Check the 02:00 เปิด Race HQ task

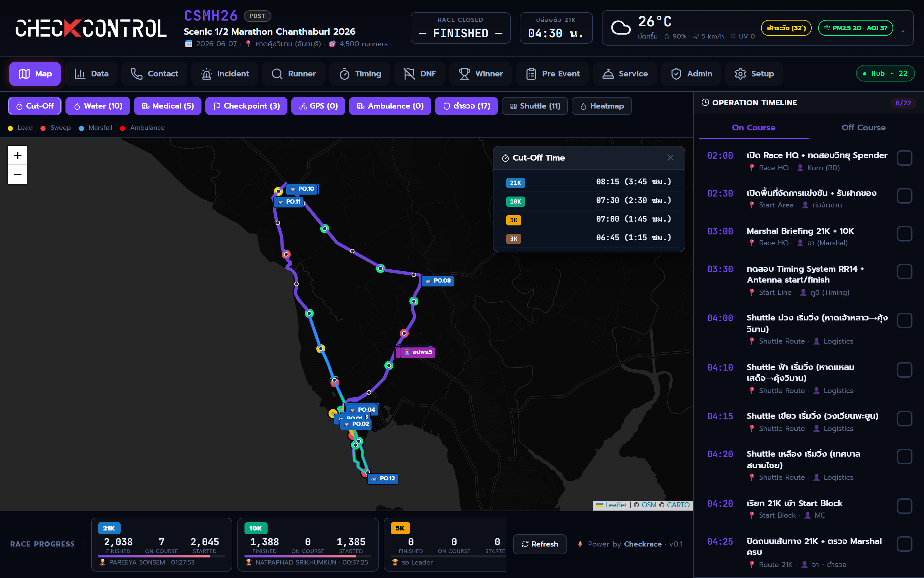[x=904, y=158]
